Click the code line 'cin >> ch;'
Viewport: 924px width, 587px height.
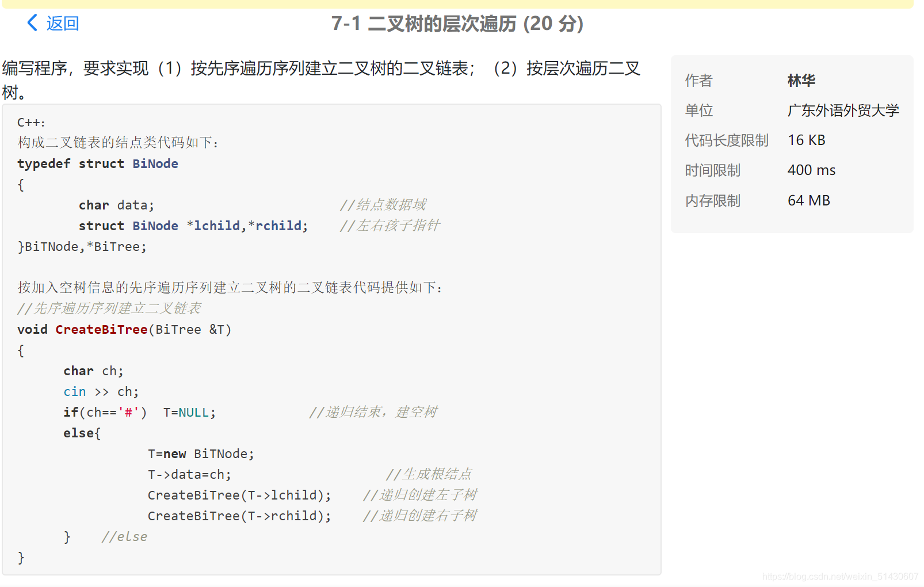pos(101,392)
